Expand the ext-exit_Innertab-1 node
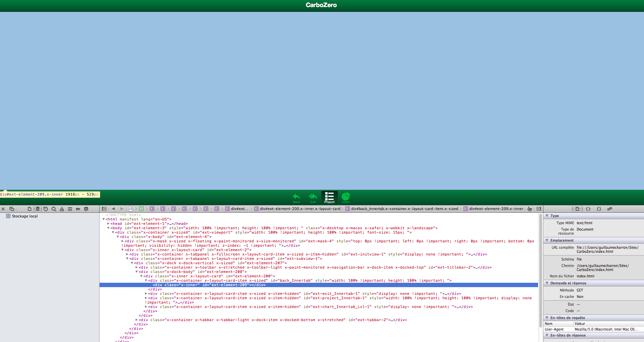The height and width of the screenshot is (342, 644). (x=146, y=294)
